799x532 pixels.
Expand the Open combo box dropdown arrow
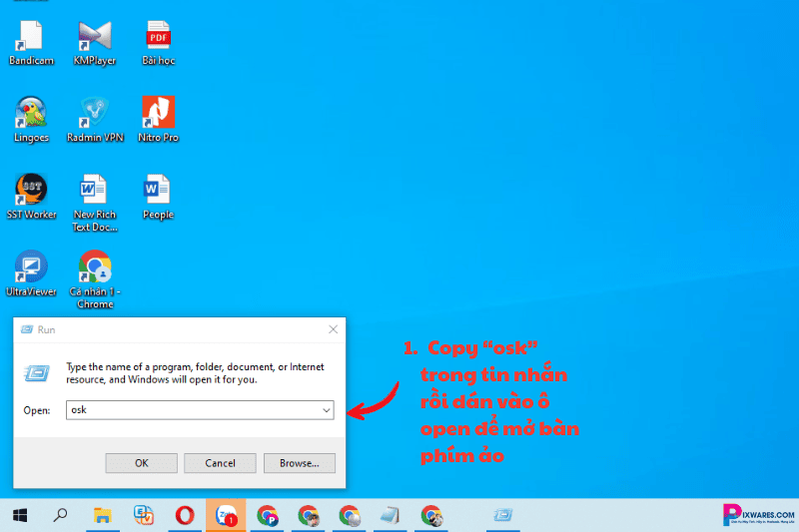click(327, 410)
